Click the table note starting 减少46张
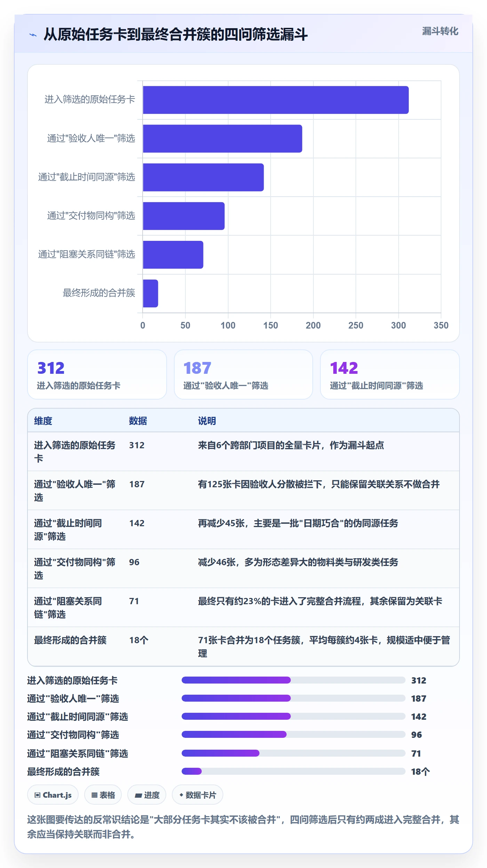 pos(298,562)
